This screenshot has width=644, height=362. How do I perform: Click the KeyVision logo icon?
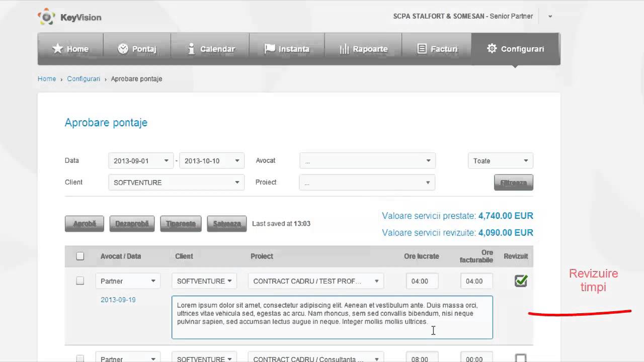47,17
